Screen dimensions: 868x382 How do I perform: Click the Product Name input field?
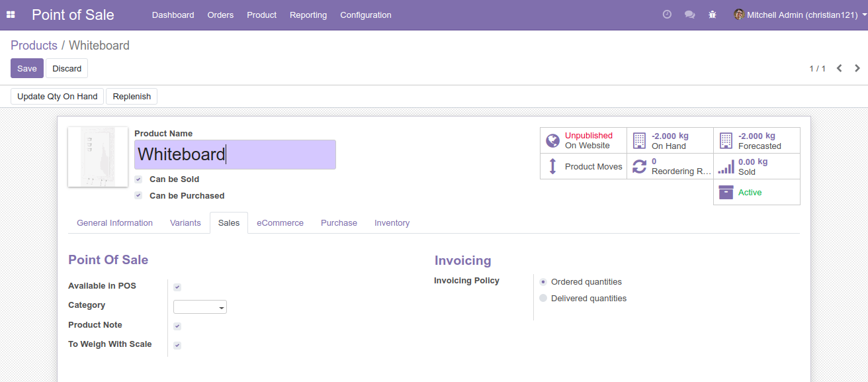coord(235,154)
